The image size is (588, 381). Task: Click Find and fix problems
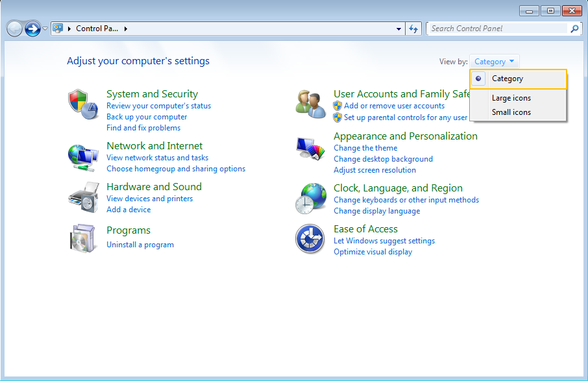pyautogui.click(x=143, y=127)
